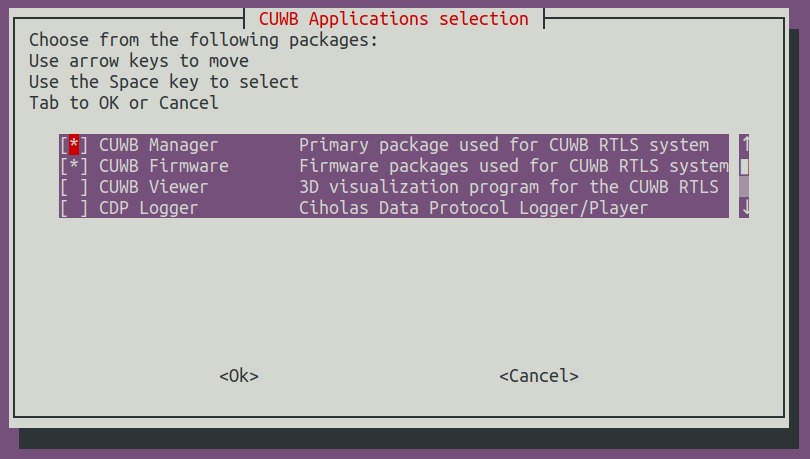
Task: Select the CUWB Firmware package name
Action: [163, 166]
